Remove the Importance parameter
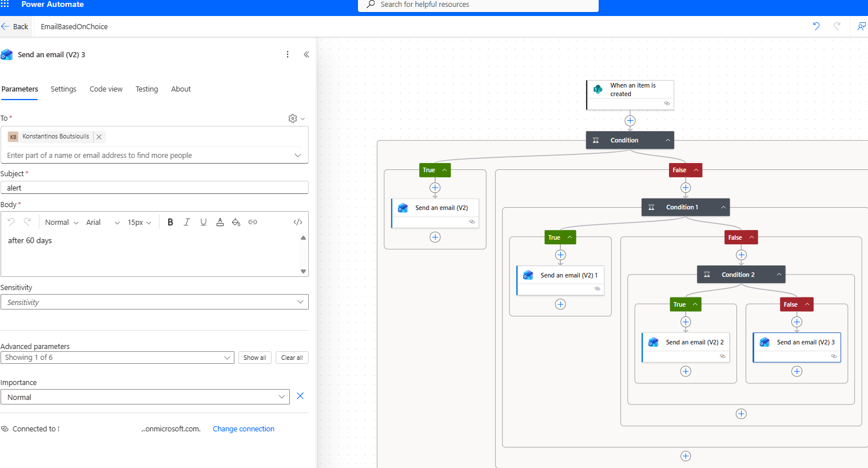 click(300, 396)
